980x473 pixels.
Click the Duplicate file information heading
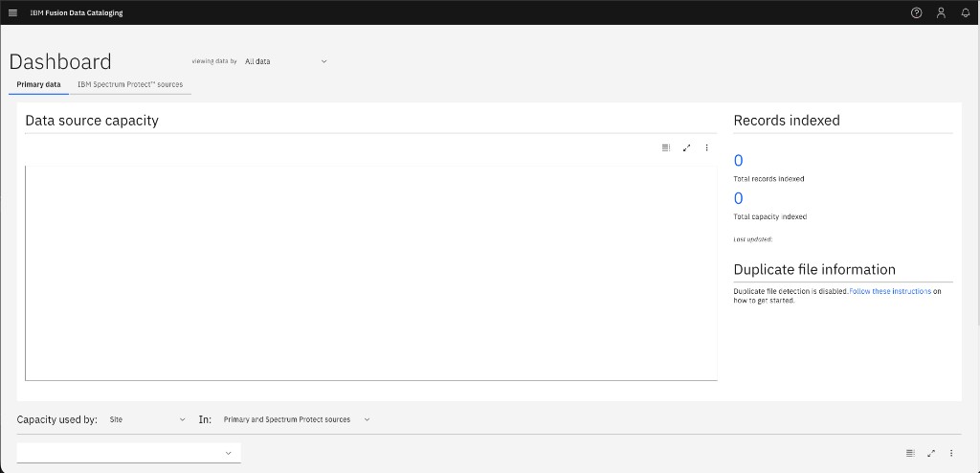tap(814, 269)
